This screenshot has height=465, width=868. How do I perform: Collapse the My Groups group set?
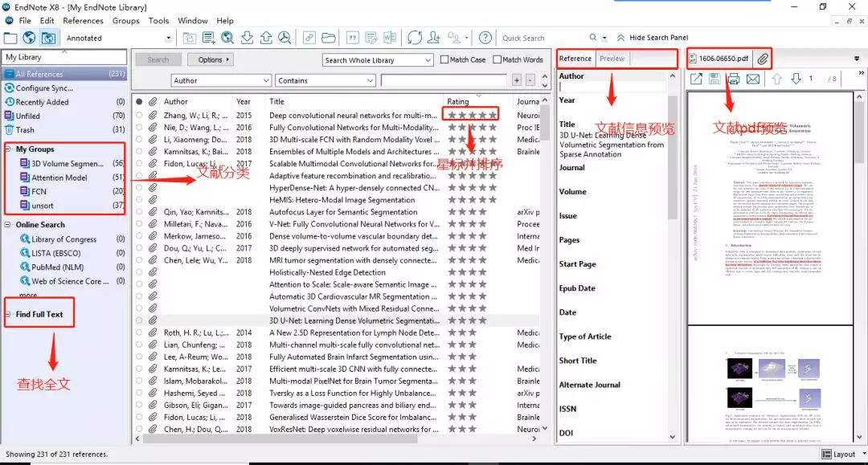point(8,149)
